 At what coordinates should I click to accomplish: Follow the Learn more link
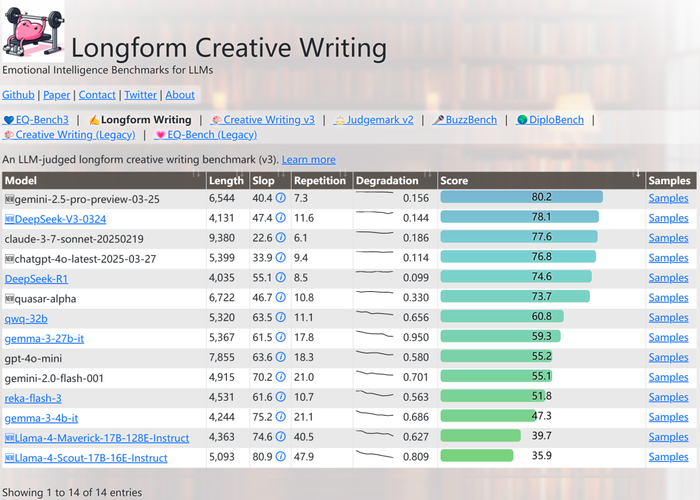[308, 159]
